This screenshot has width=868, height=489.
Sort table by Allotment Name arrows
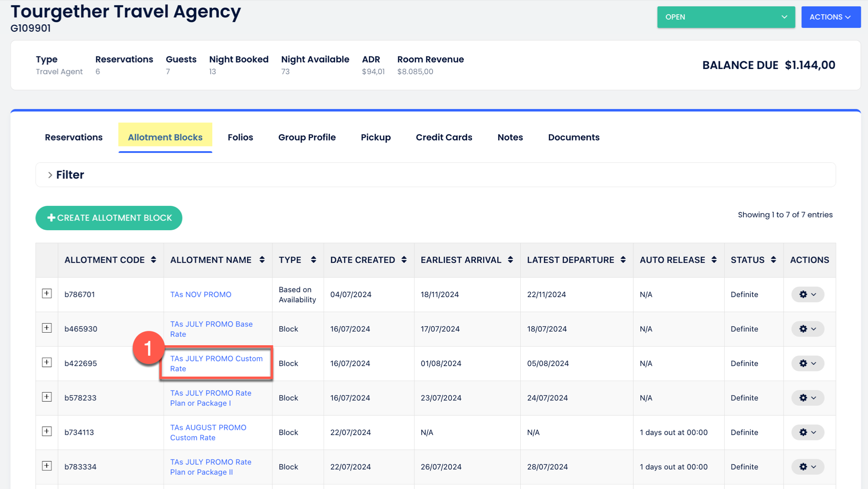(x=262, y=260)
